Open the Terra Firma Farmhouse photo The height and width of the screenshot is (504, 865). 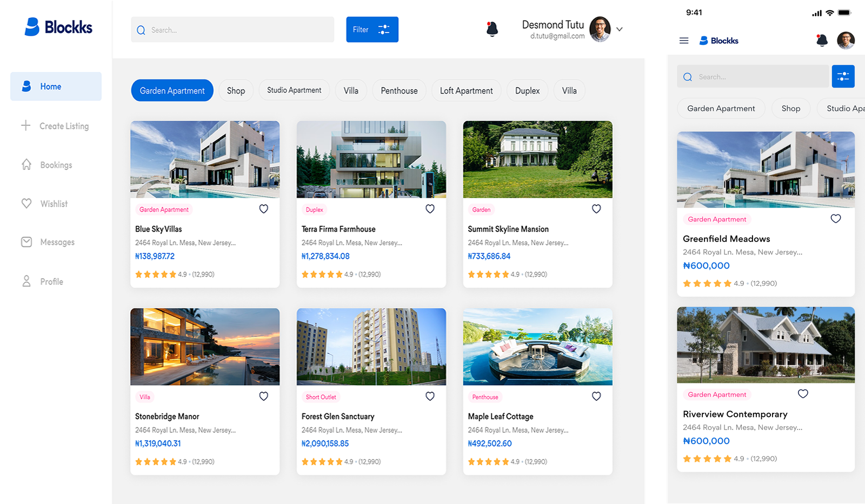click(371, 159)
